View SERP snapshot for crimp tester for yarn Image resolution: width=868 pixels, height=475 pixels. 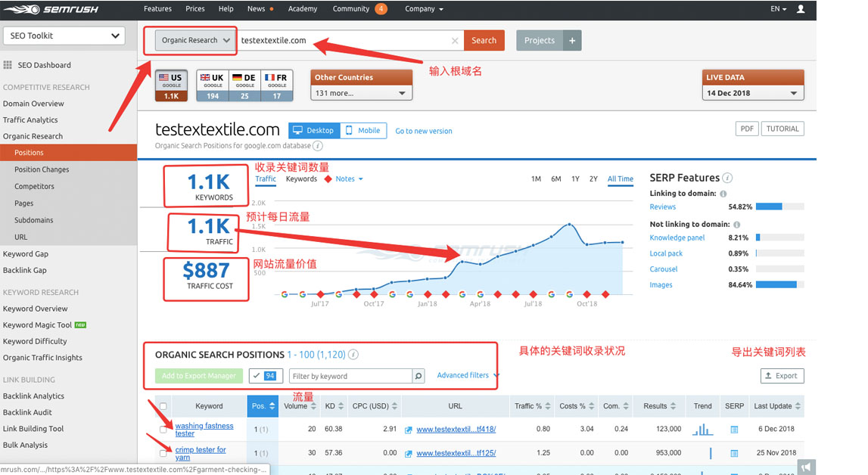pos(734,453)
